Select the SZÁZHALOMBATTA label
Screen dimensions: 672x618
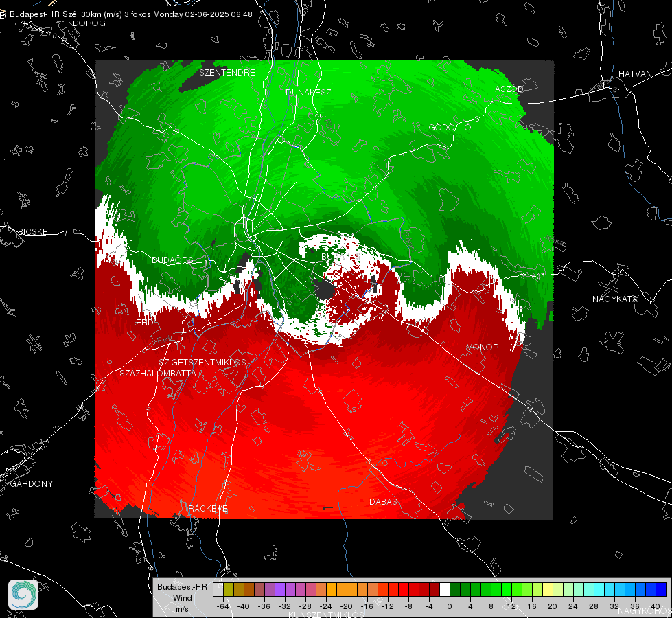click(158, 373)
